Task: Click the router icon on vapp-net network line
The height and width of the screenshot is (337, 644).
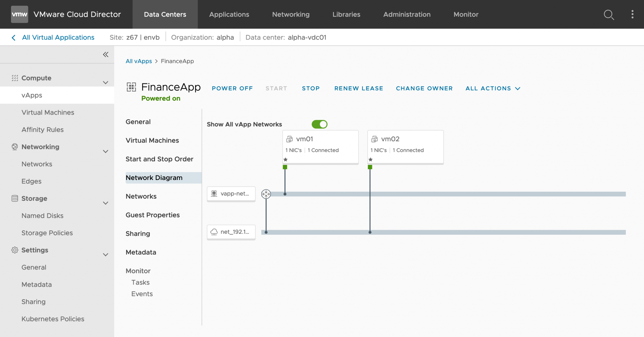Action: pyautogui.click(x=266, y=194)
